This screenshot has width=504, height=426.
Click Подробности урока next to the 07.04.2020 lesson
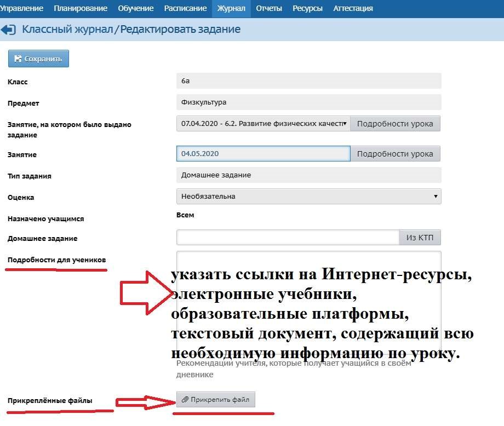[395, 124]
